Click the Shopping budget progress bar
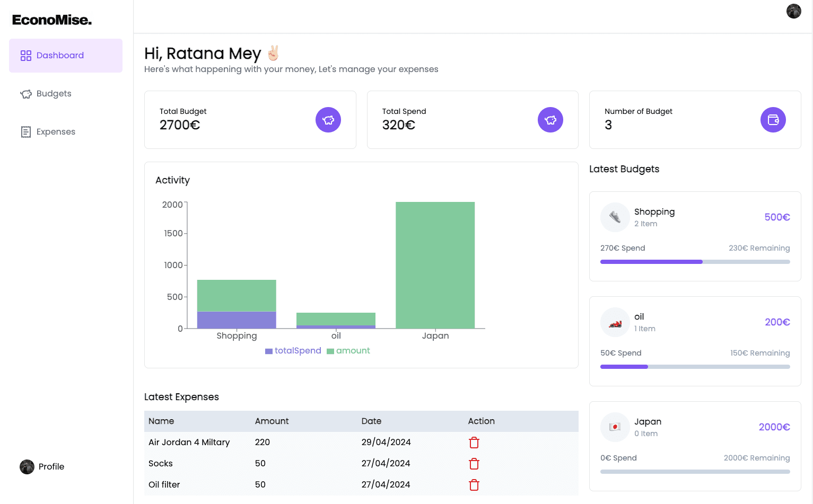The height and width of the screenshot is (504, 813). pos(695,262)
